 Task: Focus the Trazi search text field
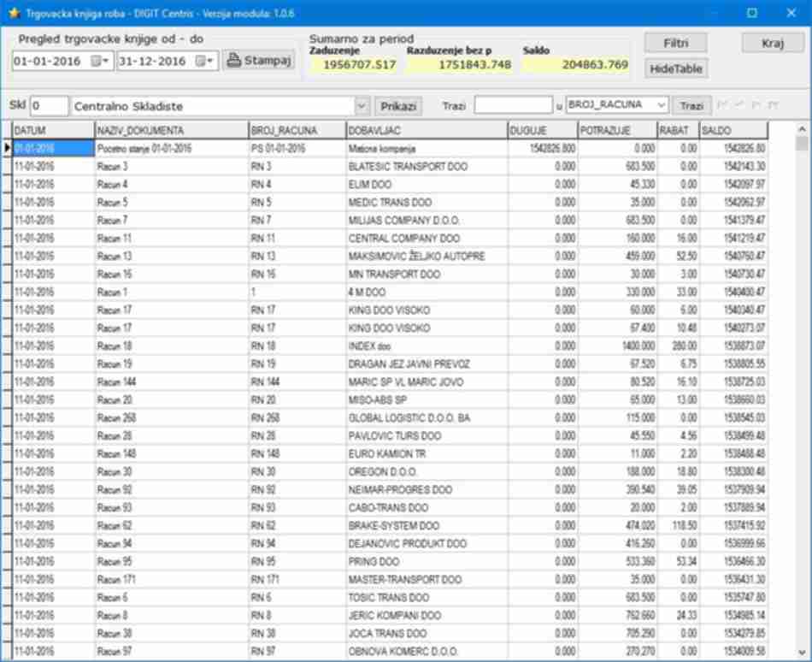(513, 105)
